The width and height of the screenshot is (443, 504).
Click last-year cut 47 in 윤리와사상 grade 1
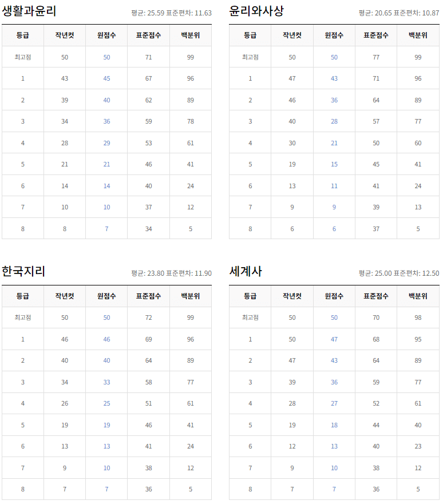(x=292, y=78)
